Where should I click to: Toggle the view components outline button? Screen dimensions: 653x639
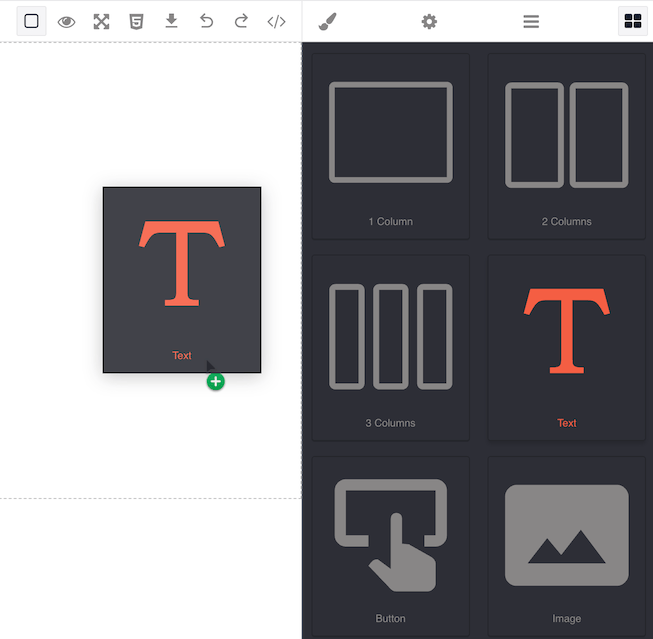click(x=32, y=21)
